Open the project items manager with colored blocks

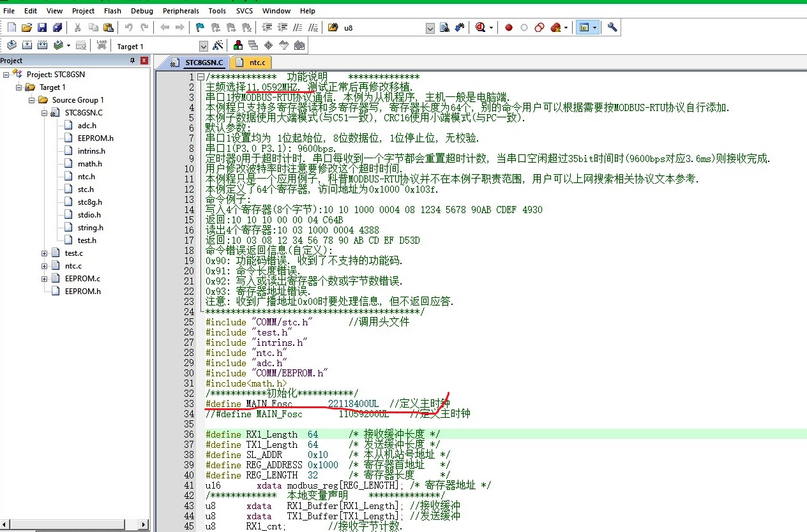tap(238, 45)
